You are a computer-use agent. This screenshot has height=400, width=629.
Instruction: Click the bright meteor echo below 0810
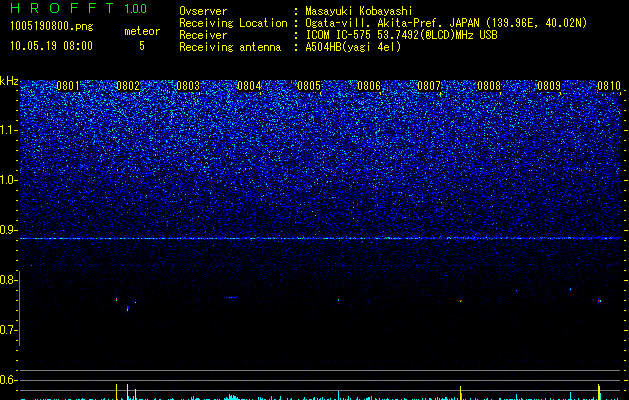(599, 301)
